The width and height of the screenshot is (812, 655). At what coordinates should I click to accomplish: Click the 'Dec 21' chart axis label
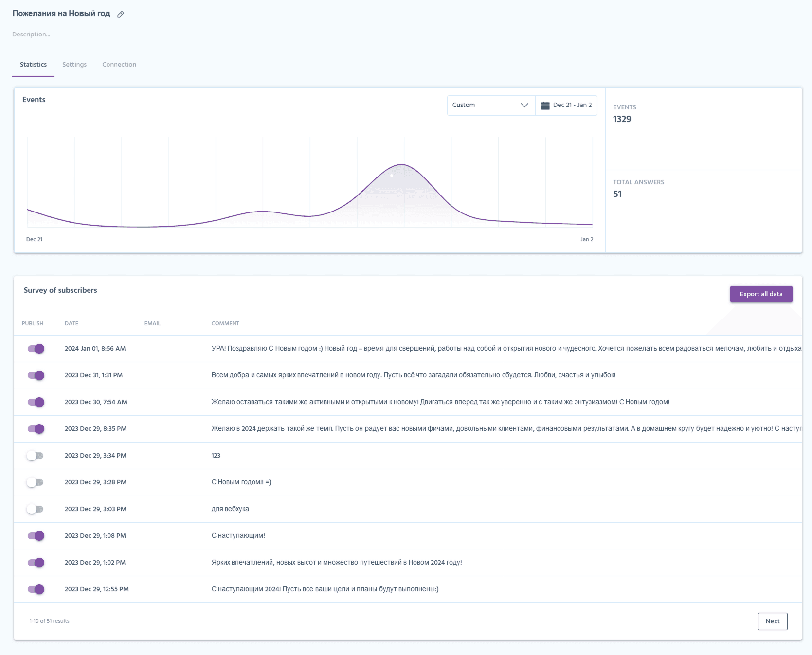click(34, 239)
